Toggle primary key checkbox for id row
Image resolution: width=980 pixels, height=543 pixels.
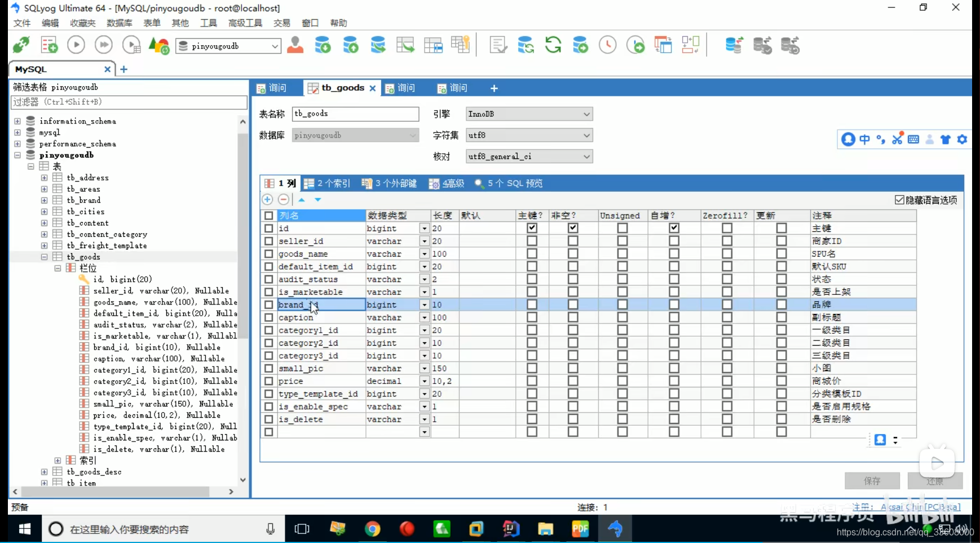pos(532,228)
